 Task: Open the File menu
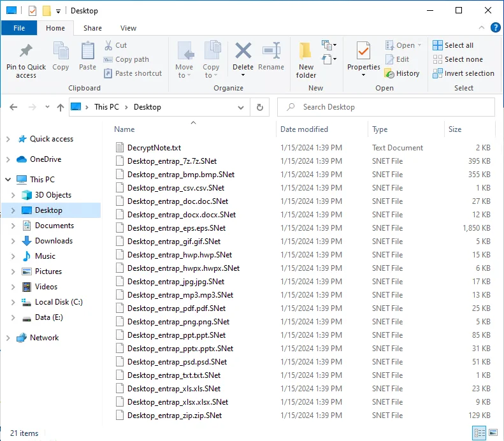point(19,28)
